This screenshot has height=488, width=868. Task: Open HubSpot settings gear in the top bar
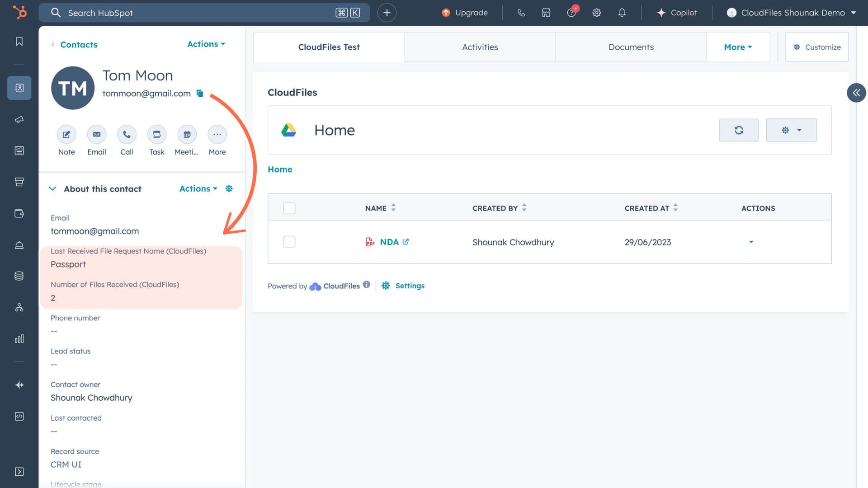coord(596,13)
